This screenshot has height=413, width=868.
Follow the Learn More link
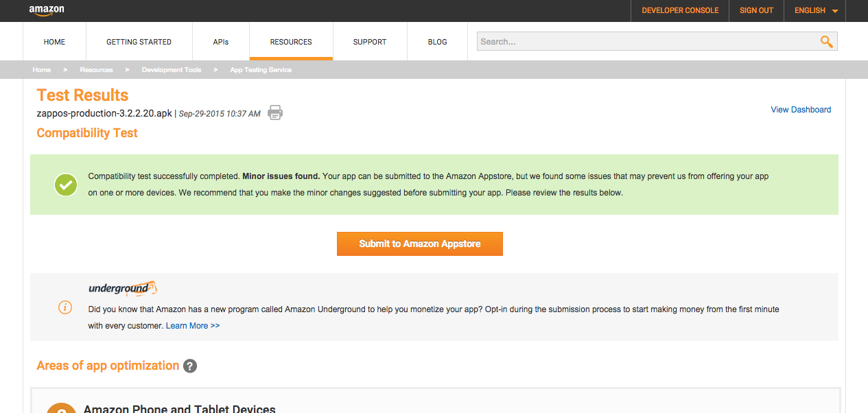tap(193, 326)
